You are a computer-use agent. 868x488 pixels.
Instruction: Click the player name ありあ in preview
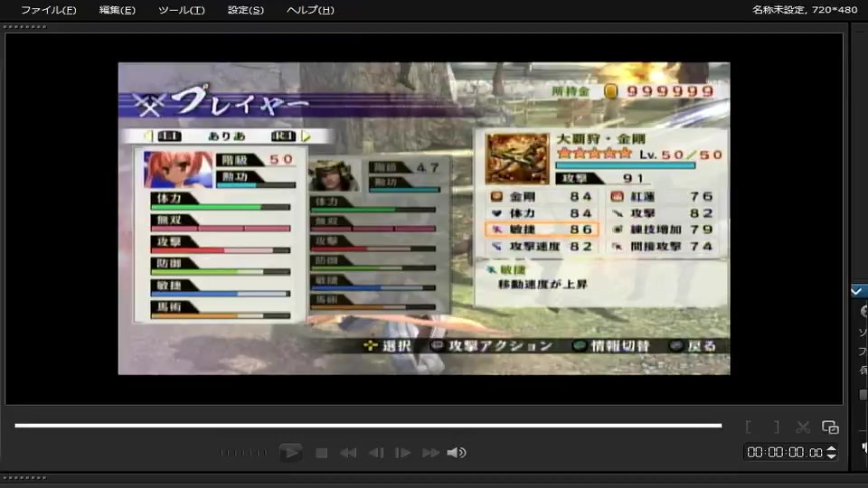pyautogui.click(x=227, y=136)
